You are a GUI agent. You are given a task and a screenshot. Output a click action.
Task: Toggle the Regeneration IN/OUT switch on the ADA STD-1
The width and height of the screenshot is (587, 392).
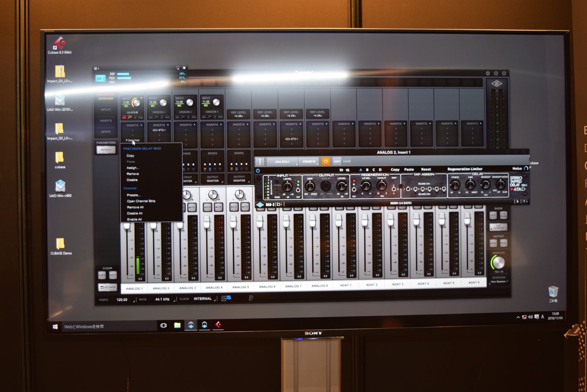click(354, 189)
